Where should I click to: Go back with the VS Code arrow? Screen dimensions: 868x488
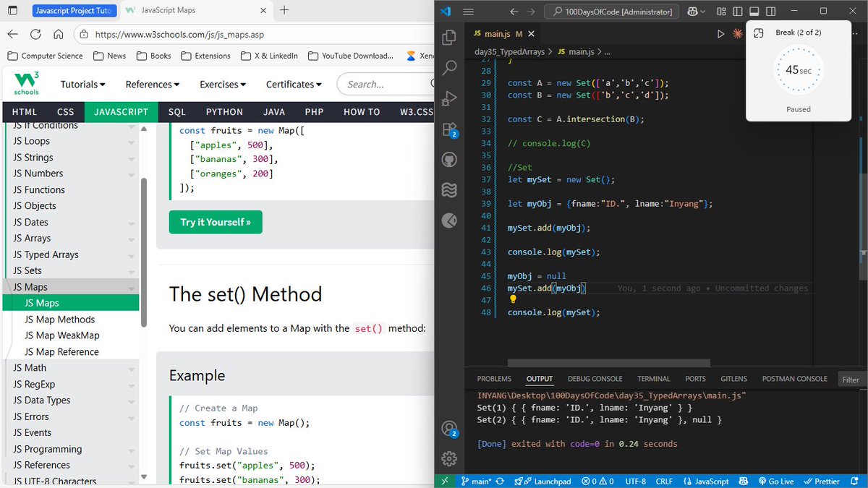[514, 12]
